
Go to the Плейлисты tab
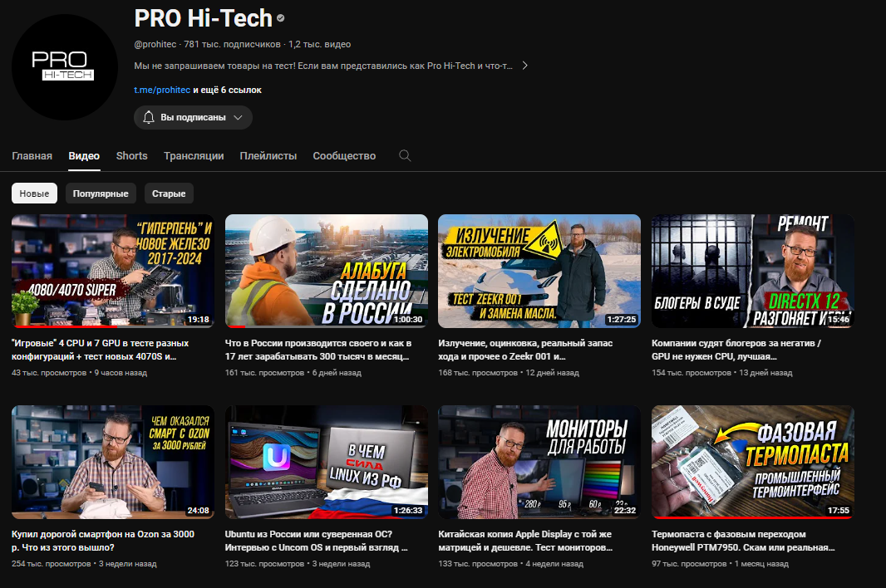268,156
